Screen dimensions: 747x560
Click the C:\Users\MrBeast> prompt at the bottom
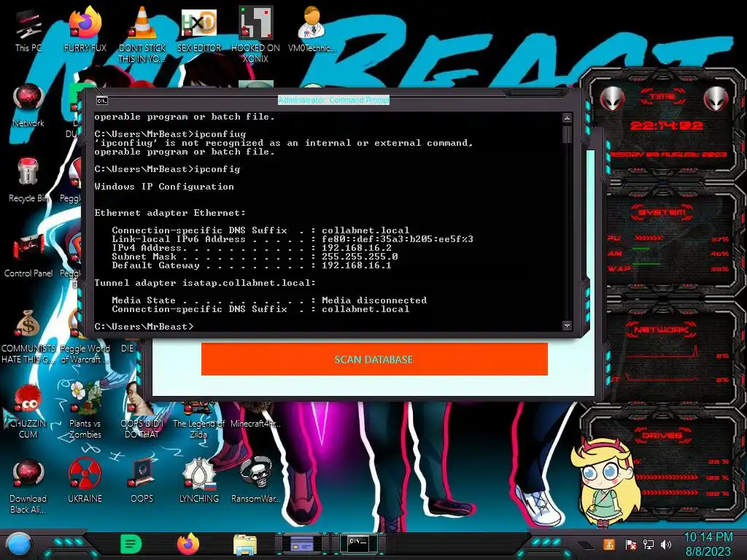(144, 327)
